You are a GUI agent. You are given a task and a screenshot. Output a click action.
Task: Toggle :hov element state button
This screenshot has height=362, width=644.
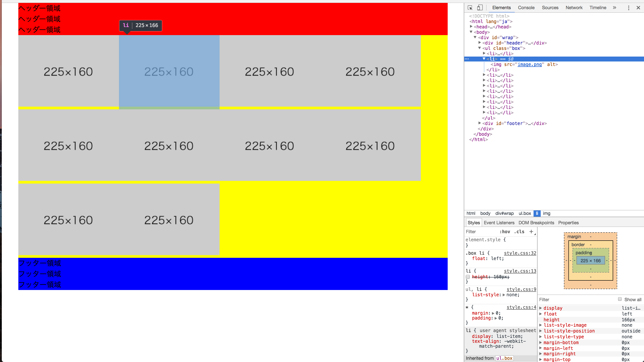505,231
